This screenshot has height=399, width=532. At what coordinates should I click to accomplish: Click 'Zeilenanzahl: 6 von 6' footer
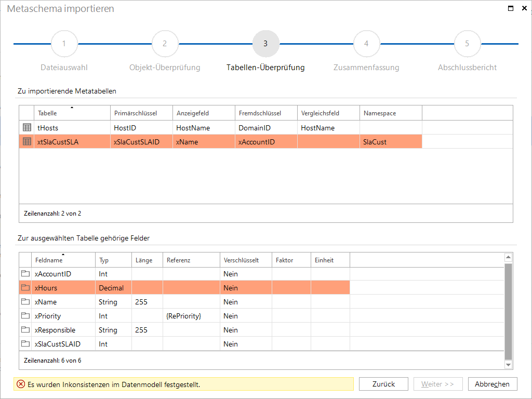tap(52, 361)
